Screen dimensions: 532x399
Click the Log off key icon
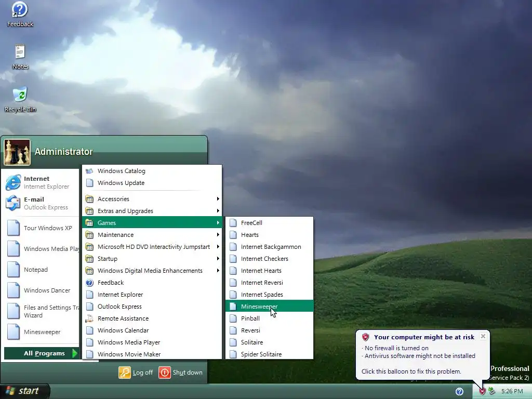pos(125,373)
